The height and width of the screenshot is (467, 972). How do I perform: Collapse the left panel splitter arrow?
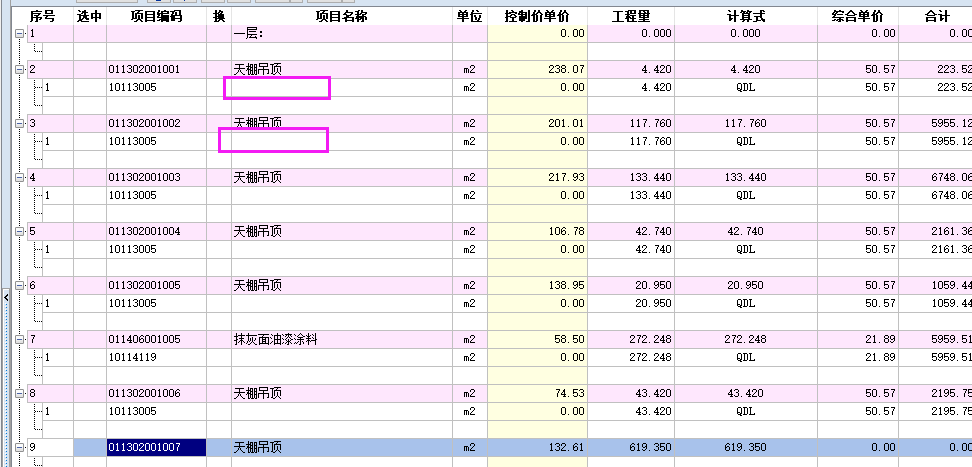[x=4, y=296]
